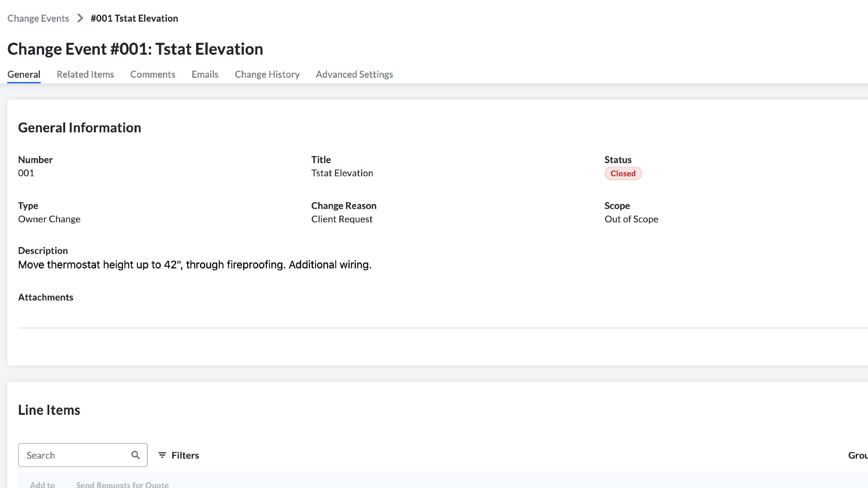
Task: Click the Filters funnel lines icon
Action: 162,455
